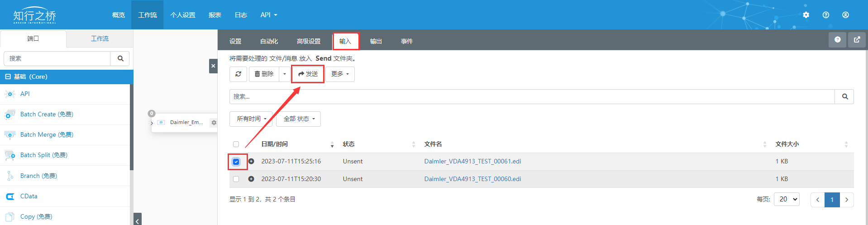Open connector settings gear on Daimler_Em node
This screenshot has width=868, height=225.
(x=214, y=123)
